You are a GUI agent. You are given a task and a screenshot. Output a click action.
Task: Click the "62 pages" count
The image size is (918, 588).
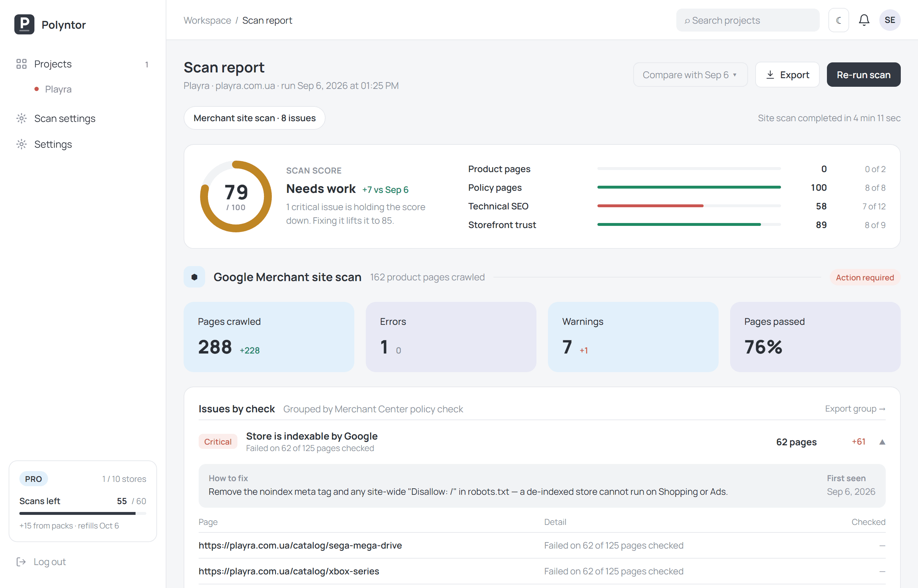[x=796, y=442]
